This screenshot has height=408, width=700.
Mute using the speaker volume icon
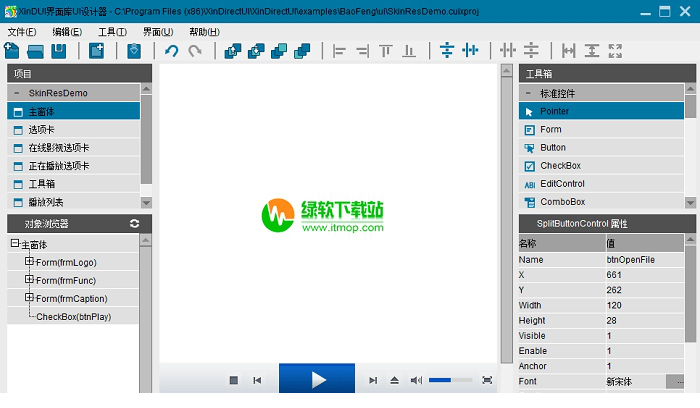pos(416,380)
